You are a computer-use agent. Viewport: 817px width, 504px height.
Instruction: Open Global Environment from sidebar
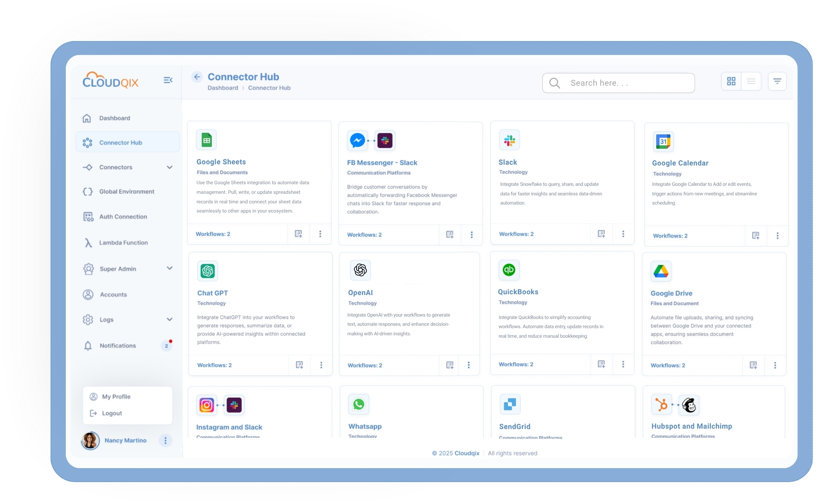tap(126, 192)
